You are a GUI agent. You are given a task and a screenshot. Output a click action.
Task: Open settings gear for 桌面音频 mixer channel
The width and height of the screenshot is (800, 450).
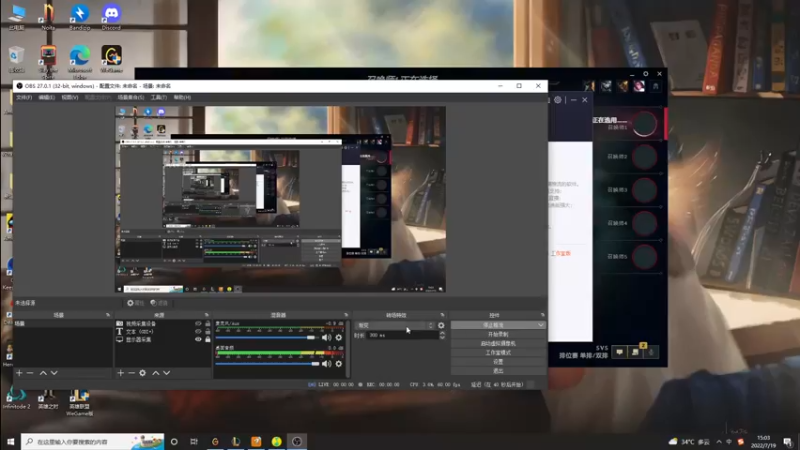point(339,364)
